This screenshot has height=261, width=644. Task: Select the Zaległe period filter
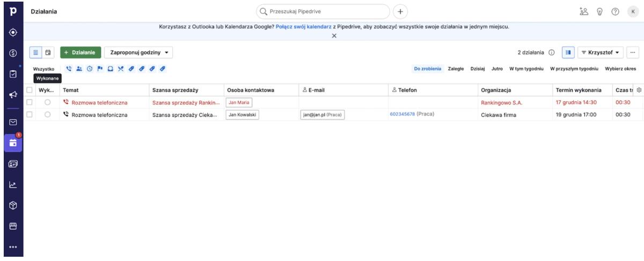coord(457,69)
